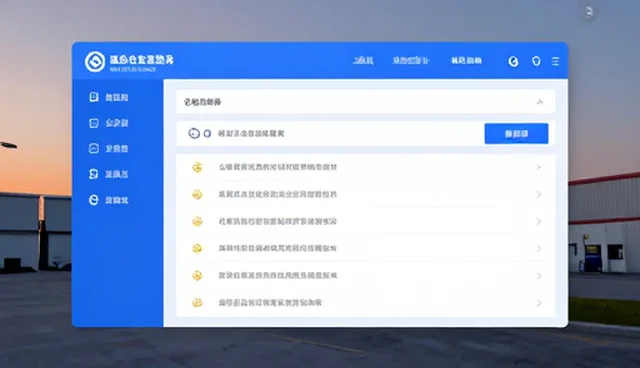Select the first header navigation item
Image resolution: width=640 pixels, height=368 pixels.
(x=363, y=61)
